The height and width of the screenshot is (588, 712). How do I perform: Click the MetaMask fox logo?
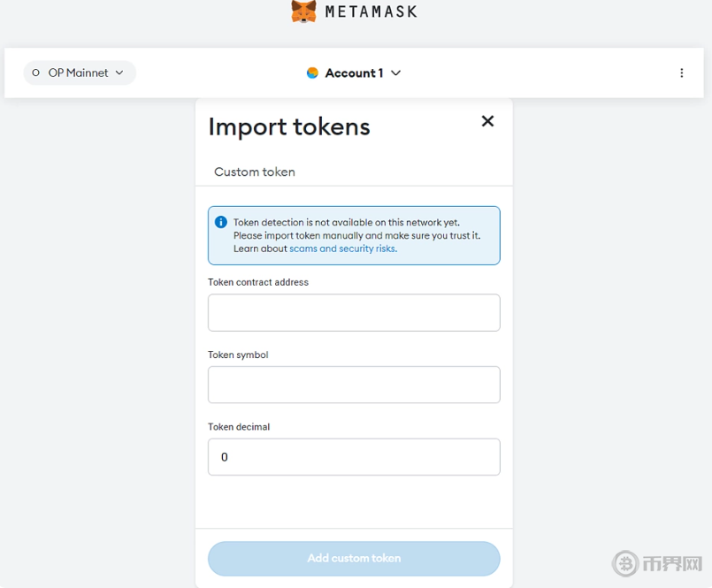(x=304, y=11)
